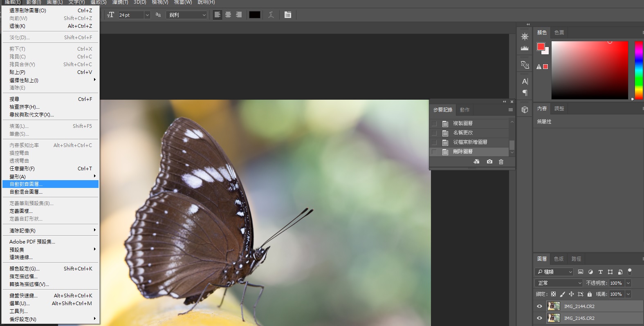Select history state 從檔案新增圖層
The height and width of the screenshot is (326, 644).
pyautogui.click(x=469, y=142)
